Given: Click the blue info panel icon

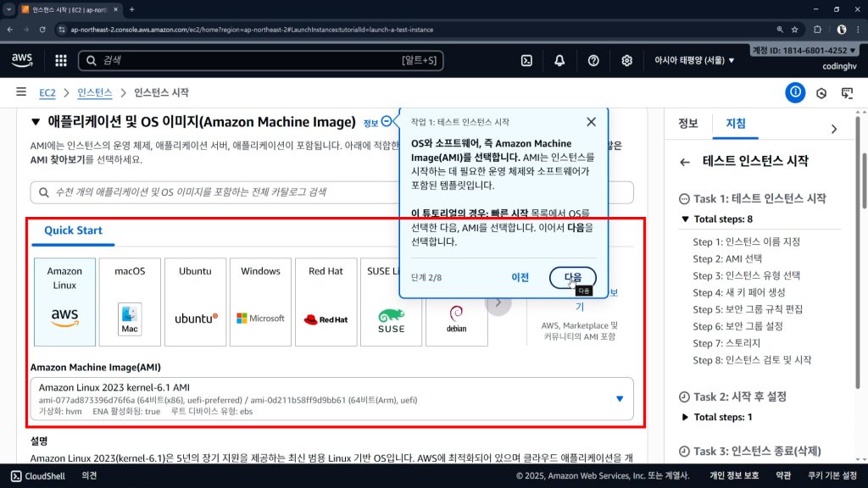Looking at the screenshot, I should [x=795, y=92].
